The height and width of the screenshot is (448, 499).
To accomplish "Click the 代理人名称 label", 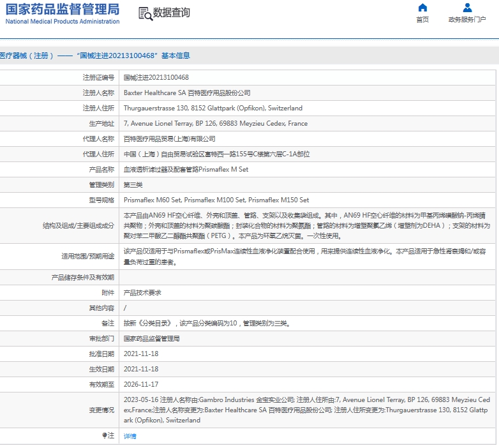I will click(98, 138).
